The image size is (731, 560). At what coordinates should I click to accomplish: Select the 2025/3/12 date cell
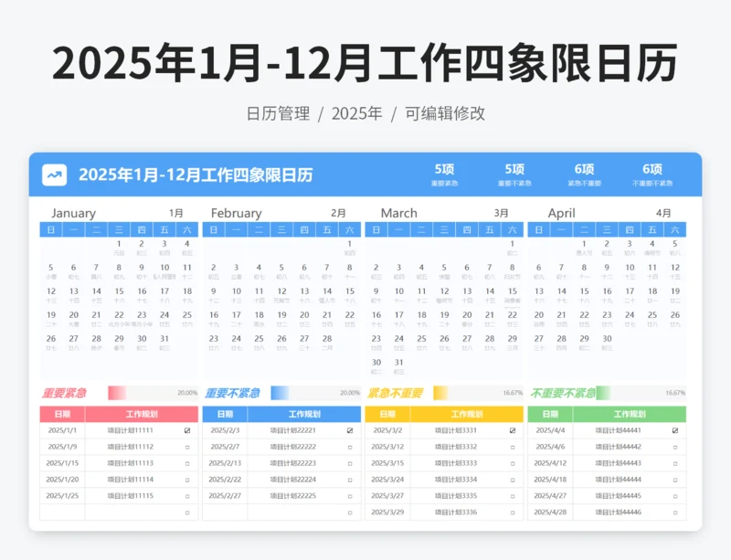tap(387, 447)
